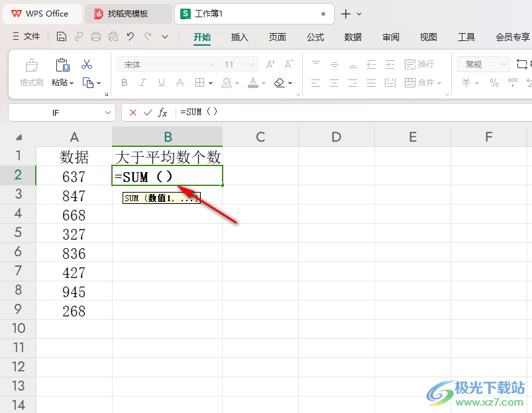Toggle strikethrough text formatting
This screenshot has width=532, height=413.
[x=180, y=82]
